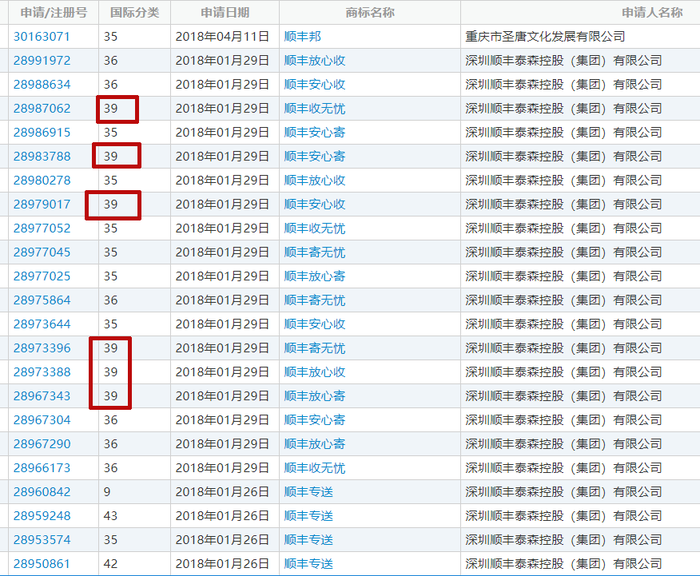700x576 pixels.
Task: Open registration number 28973396
Action: coord(42,349)
